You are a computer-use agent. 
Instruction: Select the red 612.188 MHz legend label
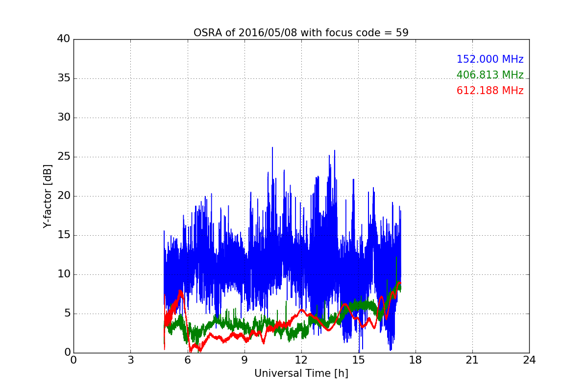pyautogui.click(x=490, y=91)
